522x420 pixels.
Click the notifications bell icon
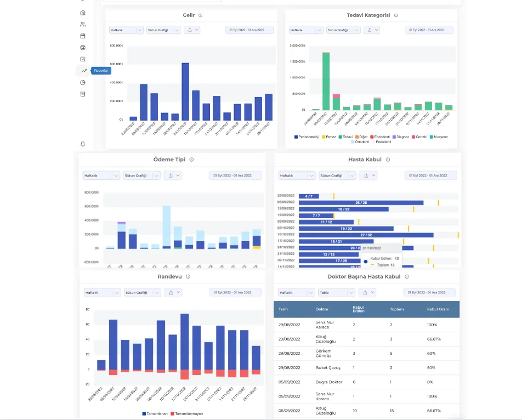pyautogui.click(x=83, y=144)
